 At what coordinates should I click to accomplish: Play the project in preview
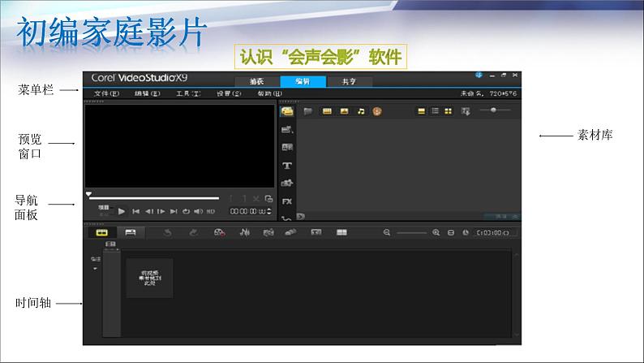pos(122,211)
